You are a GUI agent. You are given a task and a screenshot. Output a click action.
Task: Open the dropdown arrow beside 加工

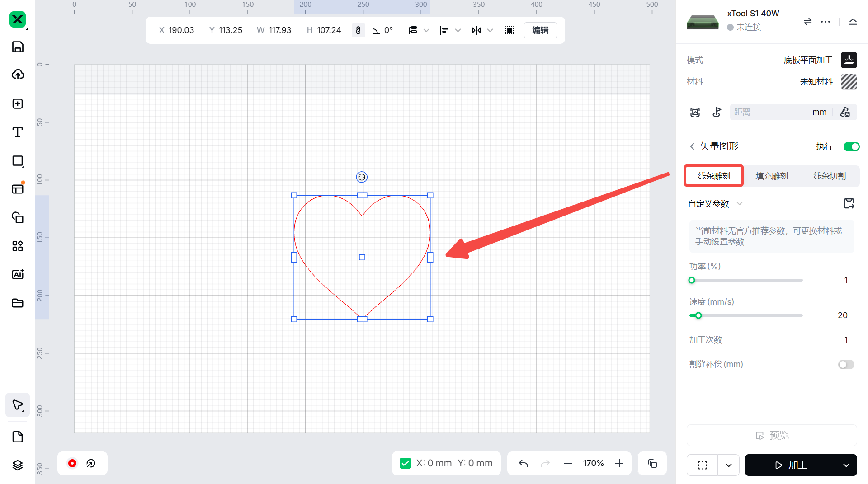846,465
